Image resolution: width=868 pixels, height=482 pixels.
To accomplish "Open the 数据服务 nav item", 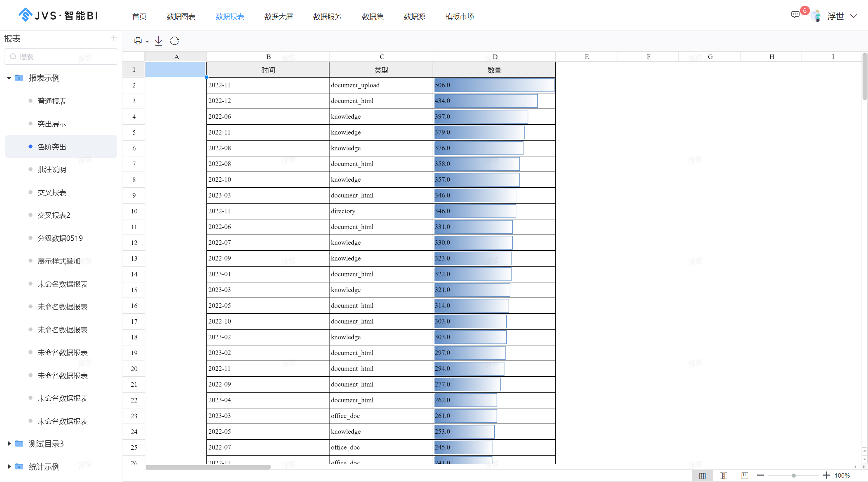I will [328, 16].
